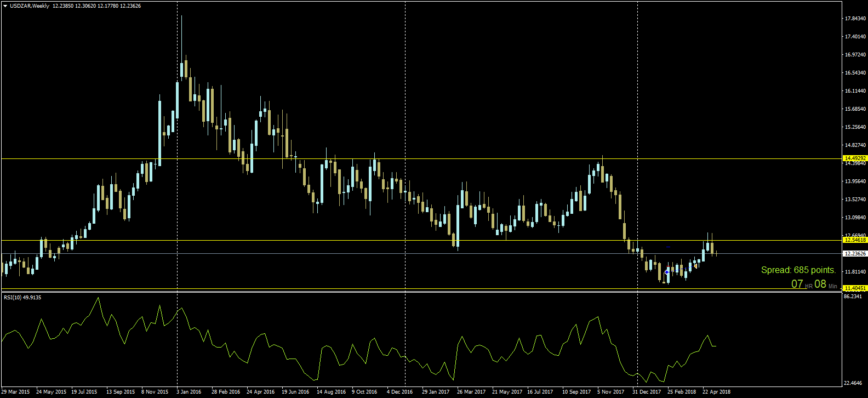Click the 07 HR 08 Min candle timer
This screenshot has width=868, height=398.
[x=814, y=284]
